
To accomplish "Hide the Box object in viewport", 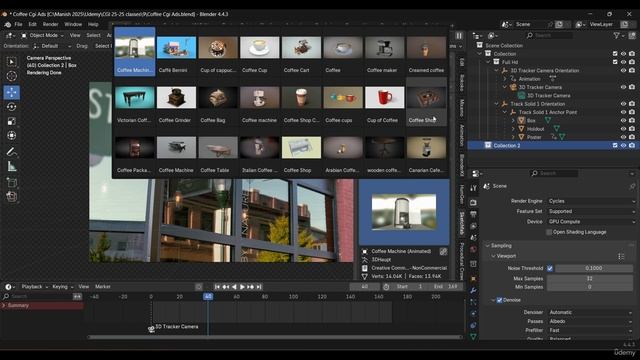I will (x=623, y=120).
